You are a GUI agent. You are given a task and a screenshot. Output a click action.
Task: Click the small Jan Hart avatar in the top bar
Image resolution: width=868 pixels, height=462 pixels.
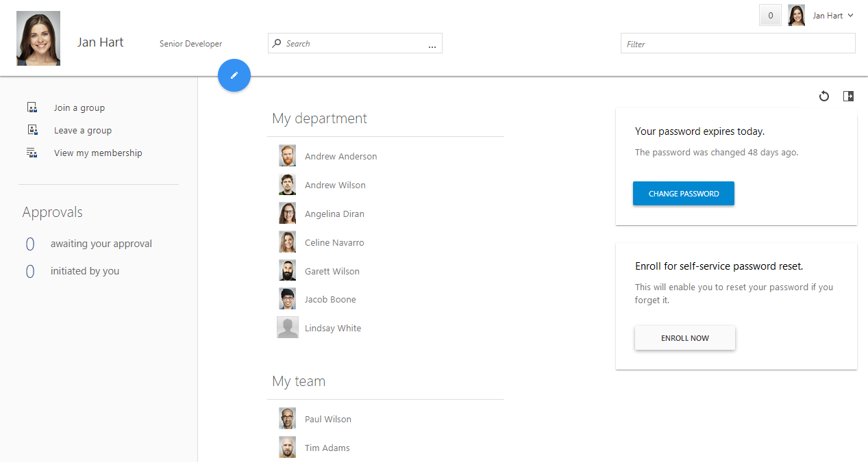pos(796,15)
